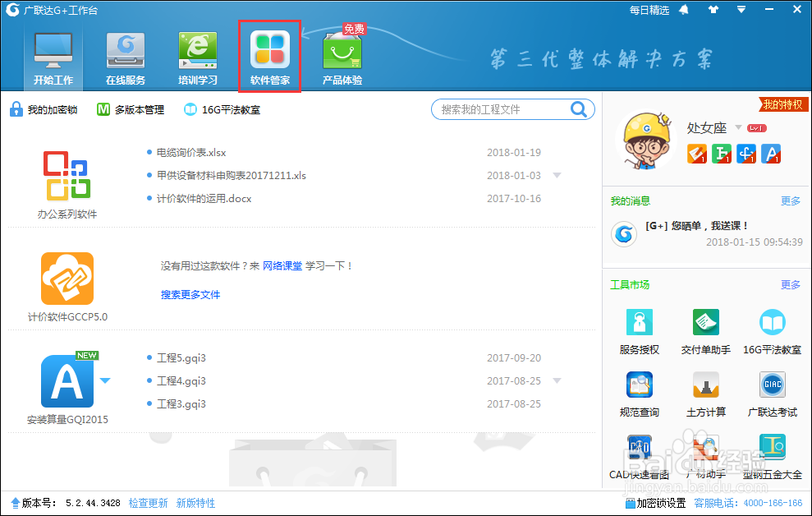Open file 计价软件的运用.docx

pos(204,198)
